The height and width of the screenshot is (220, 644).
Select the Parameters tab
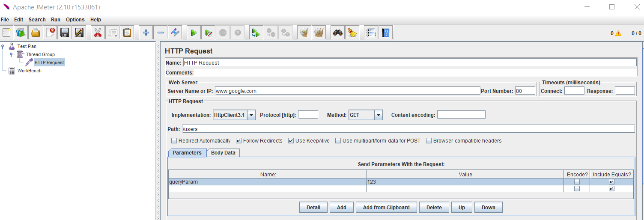(187, 153)
